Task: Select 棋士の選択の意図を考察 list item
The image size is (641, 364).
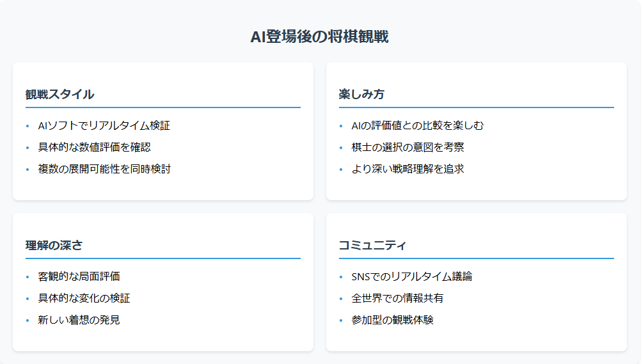Action: tap(408, 147)
